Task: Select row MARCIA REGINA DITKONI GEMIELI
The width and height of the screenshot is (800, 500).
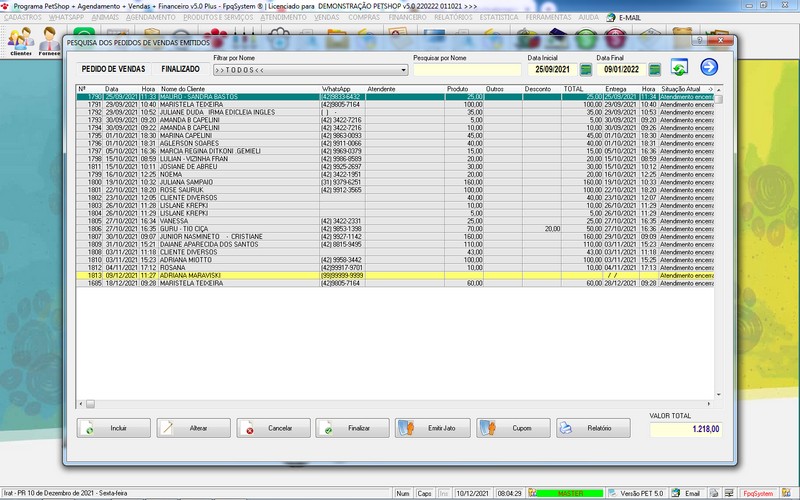Action: click(x=395, y=151)
